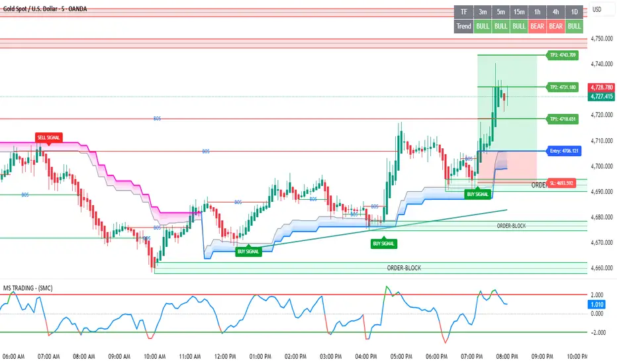This screenshot has height=364, width=617.
Task: Click the BEAR cell under 1h
Action: (537, 26)
